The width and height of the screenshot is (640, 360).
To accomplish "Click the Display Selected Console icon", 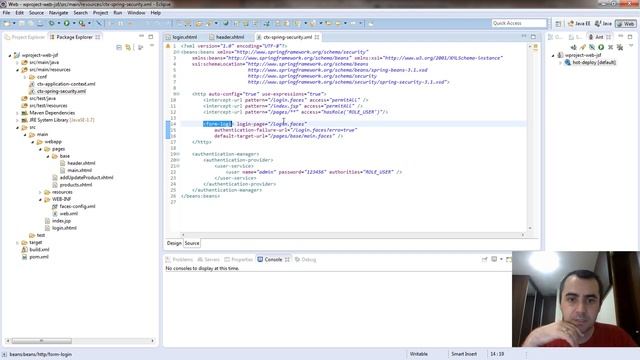I will coord(494,260).
